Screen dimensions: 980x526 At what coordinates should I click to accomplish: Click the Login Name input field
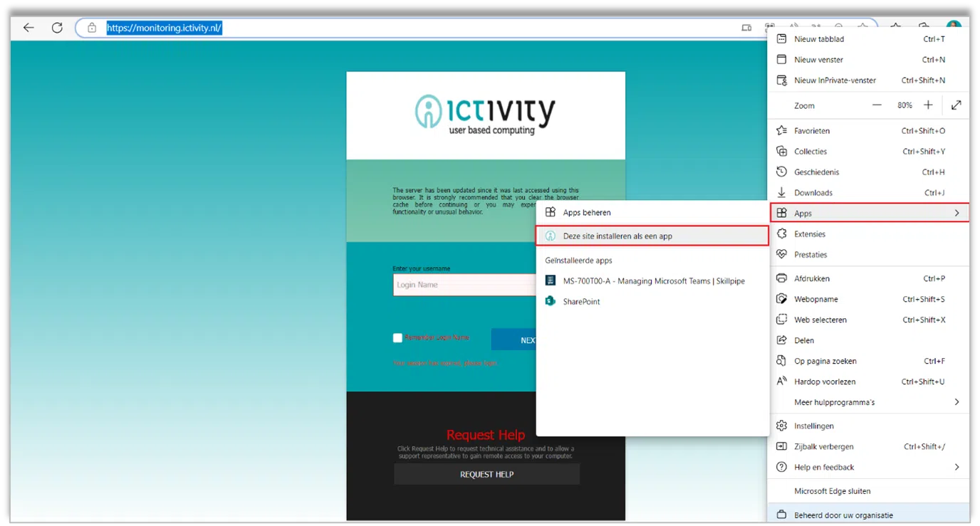(463, 285)
